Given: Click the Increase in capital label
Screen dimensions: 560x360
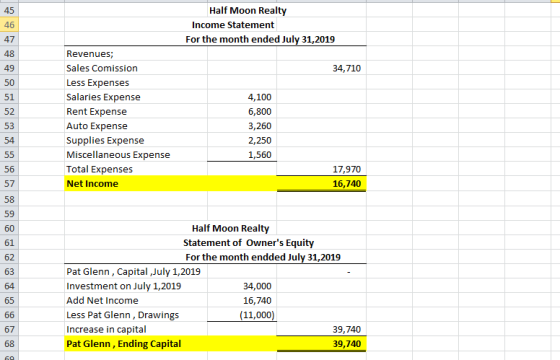Looking at the screenshot, I should point(106,329).
